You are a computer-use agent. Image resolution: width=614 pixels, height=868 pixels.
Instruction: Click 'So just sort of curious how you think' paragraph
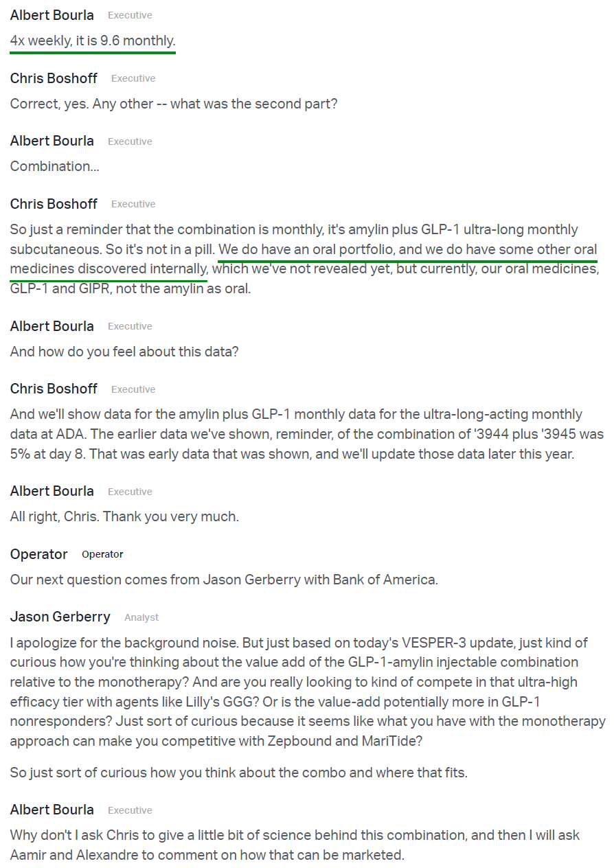point(238,773)
